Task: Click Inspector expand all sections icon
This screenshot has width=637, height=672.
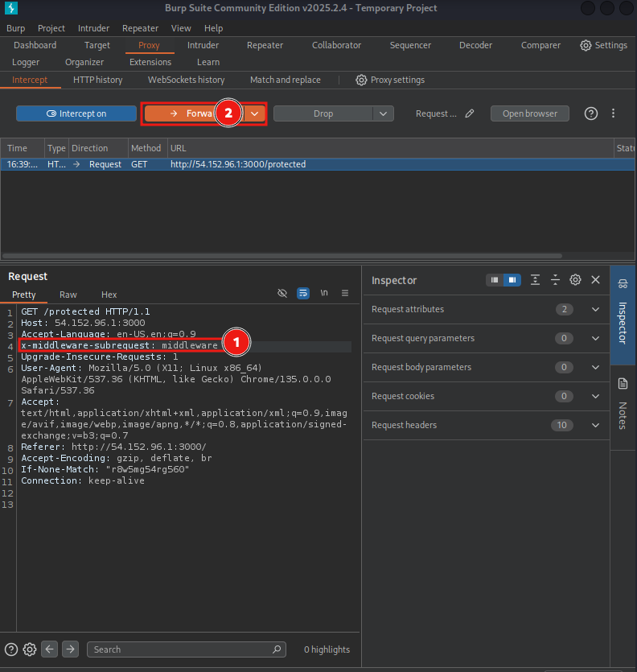Action: [x=535, y=280]
